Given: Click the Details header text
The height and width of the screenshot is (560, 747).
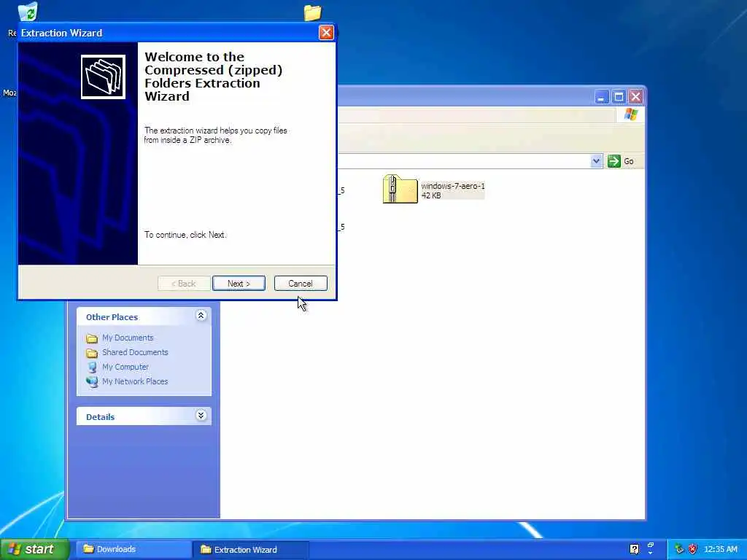Looking at the screenshot, I should click(100, 417).
